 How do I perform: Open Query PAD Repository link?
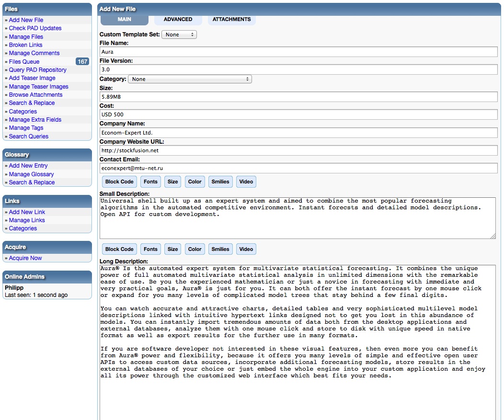coord(37,70)
